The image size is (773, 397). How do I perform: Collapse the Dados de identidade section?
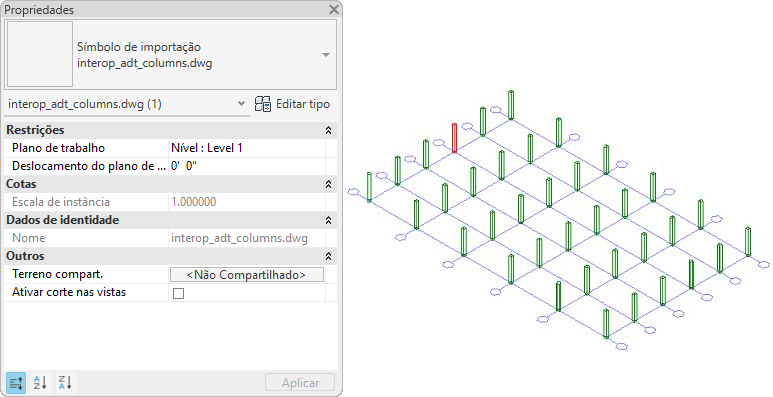pyautogui.click(x=328, y=220)
